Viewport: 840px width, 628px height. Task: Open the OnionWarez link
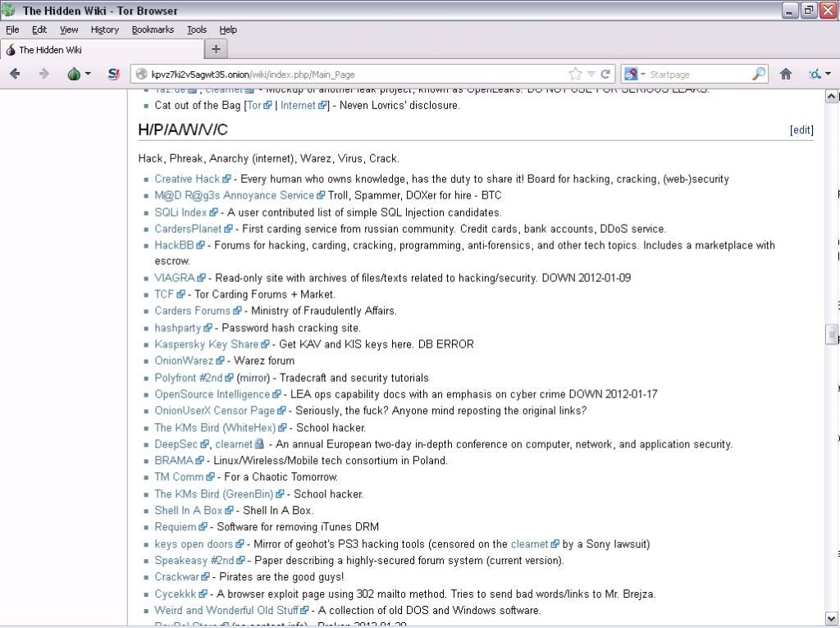coord(189,360)
